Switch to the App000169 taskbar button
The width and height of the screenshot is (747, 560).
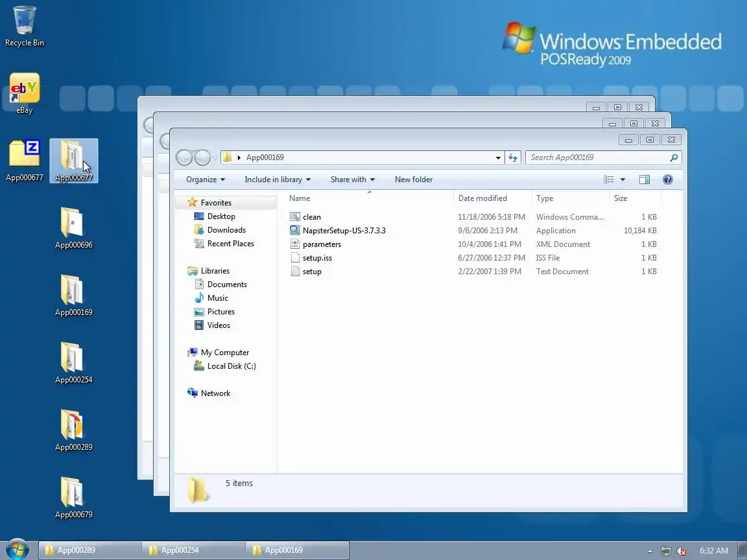297,550
